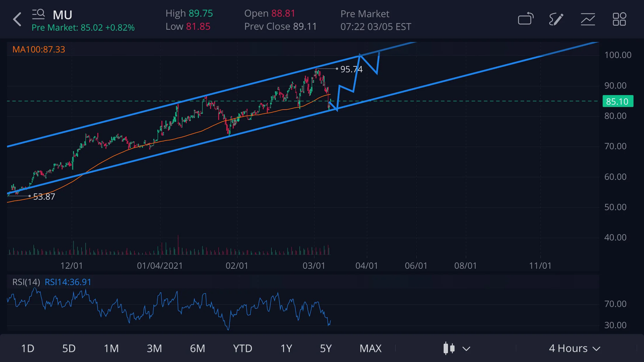
Task: Tap the 07:22 03/05 EST timestamp
Action: pyautogui.click(x=376, y=27)
